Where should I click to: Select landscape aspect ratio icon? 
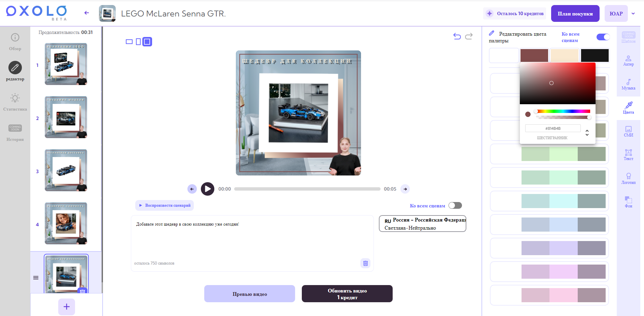pyautogui.click(x=129, y=42)
